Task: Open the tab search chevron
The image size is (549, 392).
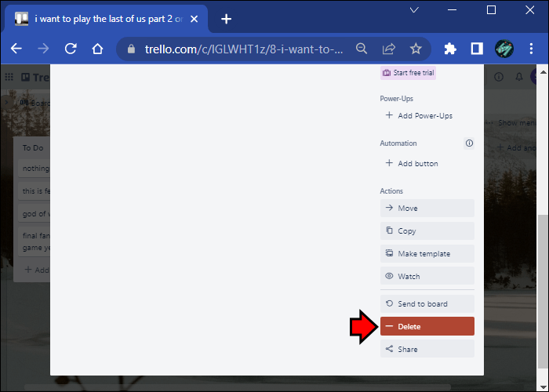Action: click(414, 10)
